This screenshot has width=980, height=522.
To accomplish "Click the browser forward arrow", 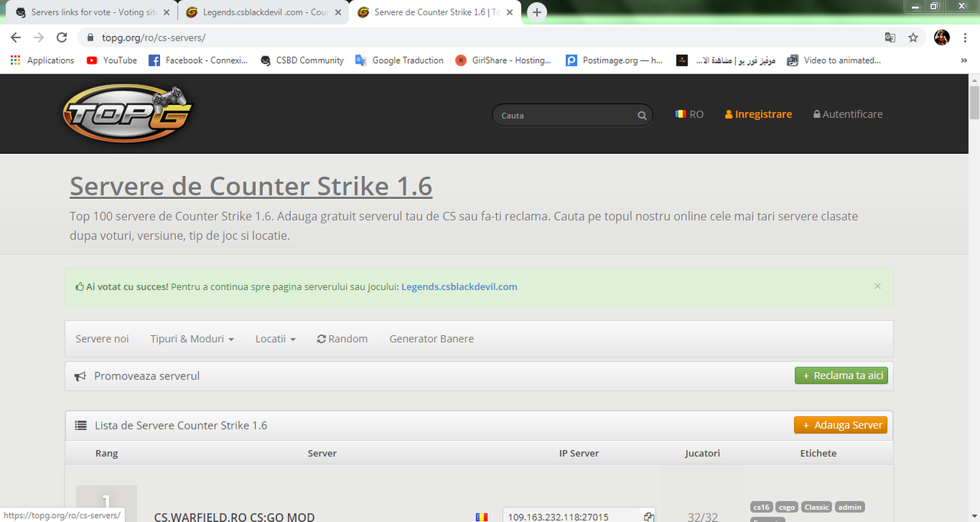I will tap(38, 38).
